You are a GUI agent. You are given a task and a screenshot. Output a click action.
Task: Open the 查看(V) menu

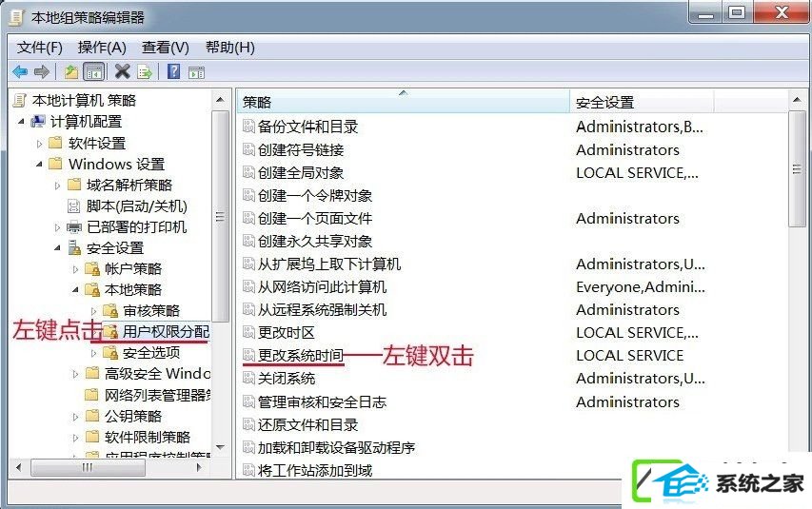(166, 48)
